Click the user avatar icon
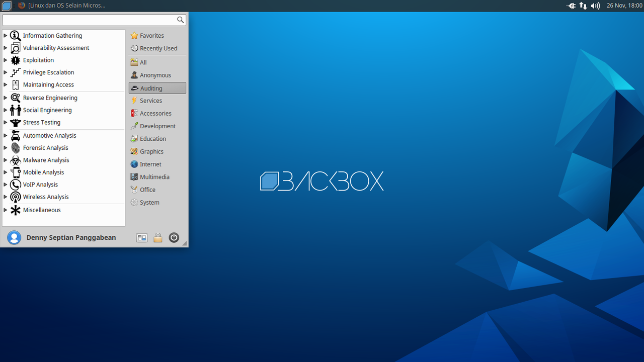644x362 pixels. [x=14, y=238]
